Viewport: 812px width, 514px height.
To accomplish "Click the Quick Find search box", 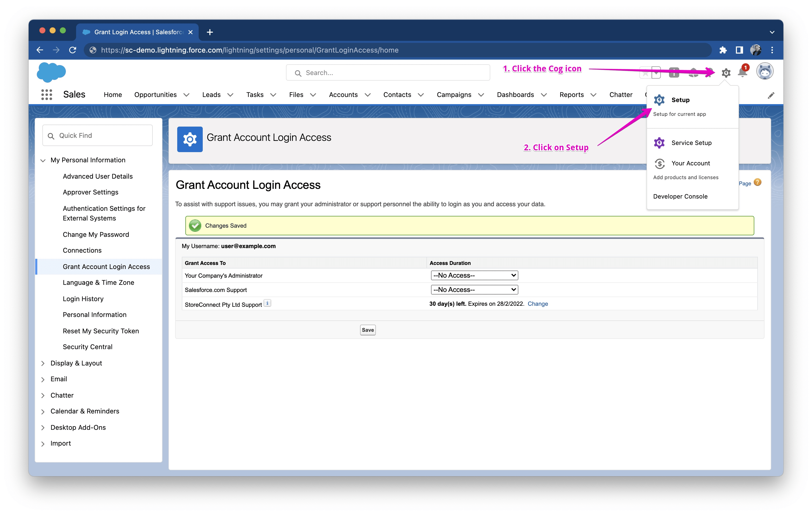I will pyautogui.click(x=97, y=135).
